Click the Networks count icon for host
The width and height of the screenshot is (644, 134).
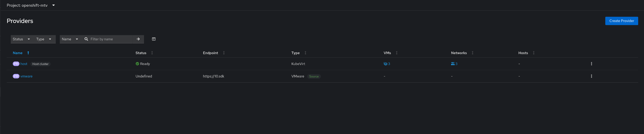pyautogui.click(x=453, y=64)
